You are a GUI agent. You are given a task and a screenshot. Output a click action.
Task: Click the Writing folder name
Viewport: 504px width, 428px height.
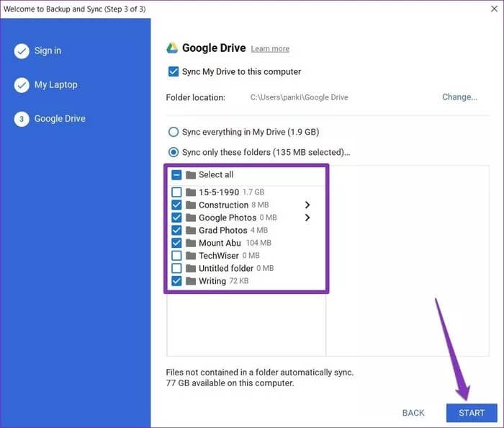212,281
